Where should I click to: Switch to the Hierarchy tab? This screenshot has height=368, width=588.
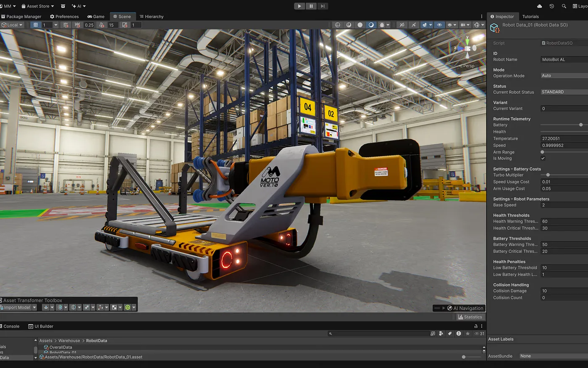coord(152,16)
